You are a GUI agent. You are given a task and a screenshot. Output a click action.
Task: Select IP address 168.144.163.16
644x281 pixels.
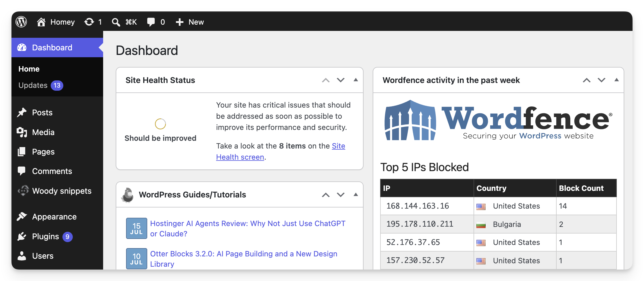coord(418,206)
